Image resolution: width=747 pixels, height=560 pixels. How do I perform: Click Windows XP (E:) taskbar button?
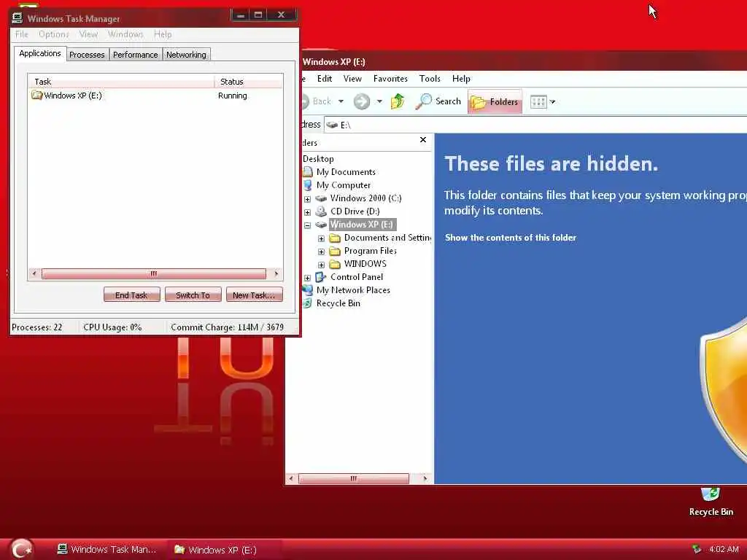[224, 550]
